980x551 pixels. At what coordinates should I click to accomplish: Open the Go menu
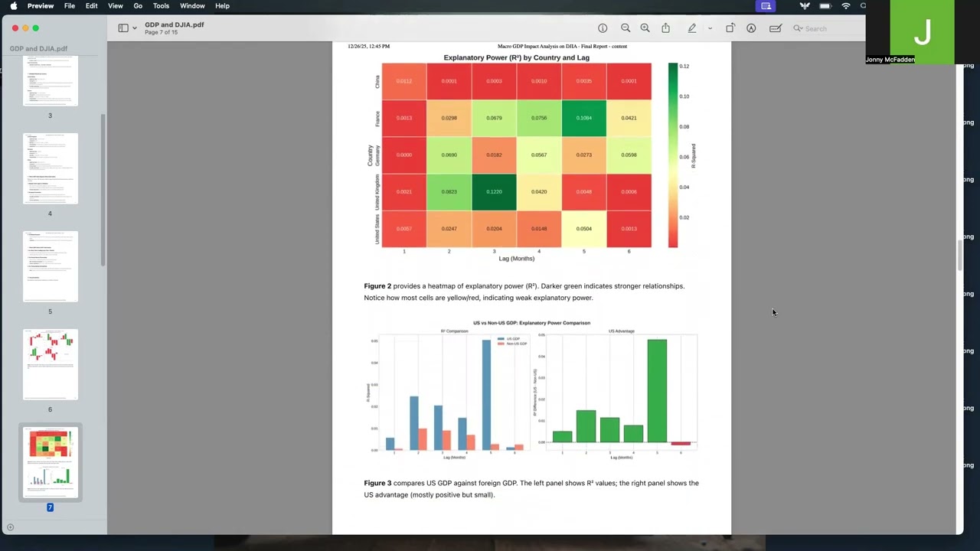(138, 6)
